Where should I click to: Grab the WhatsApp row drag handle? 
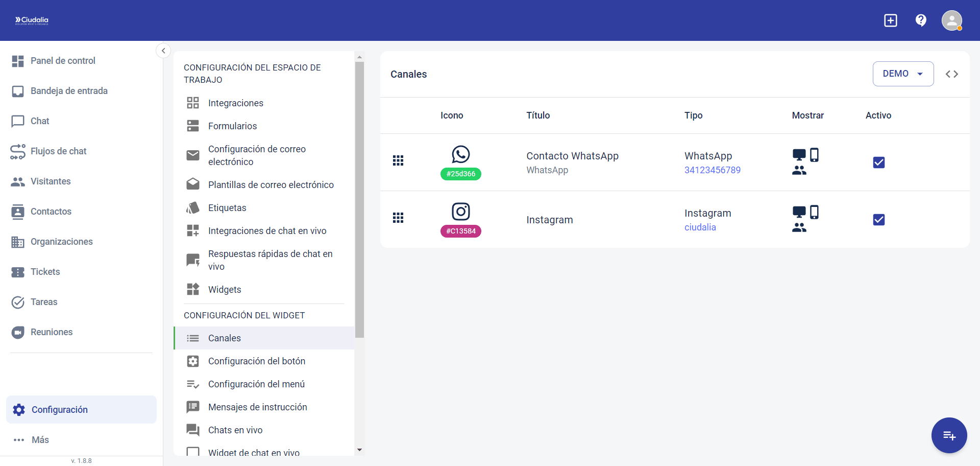(398, 161)
